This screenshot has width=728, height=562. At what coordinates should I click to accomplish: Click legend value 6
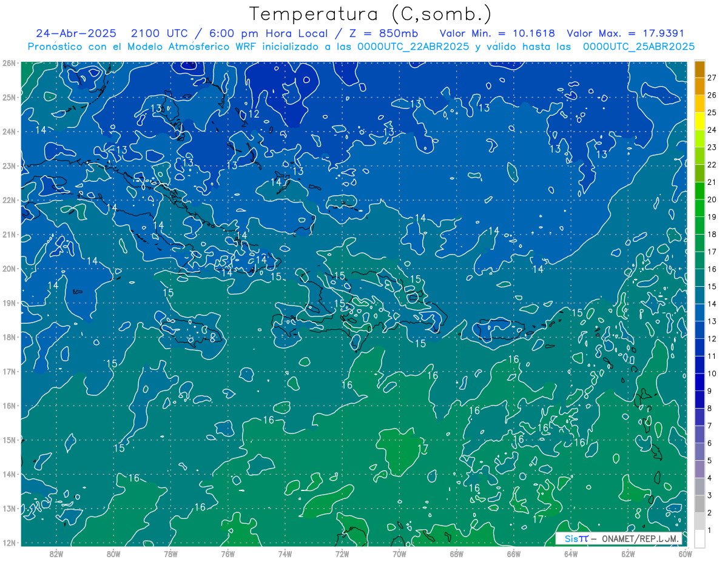(x=710, y=443)
